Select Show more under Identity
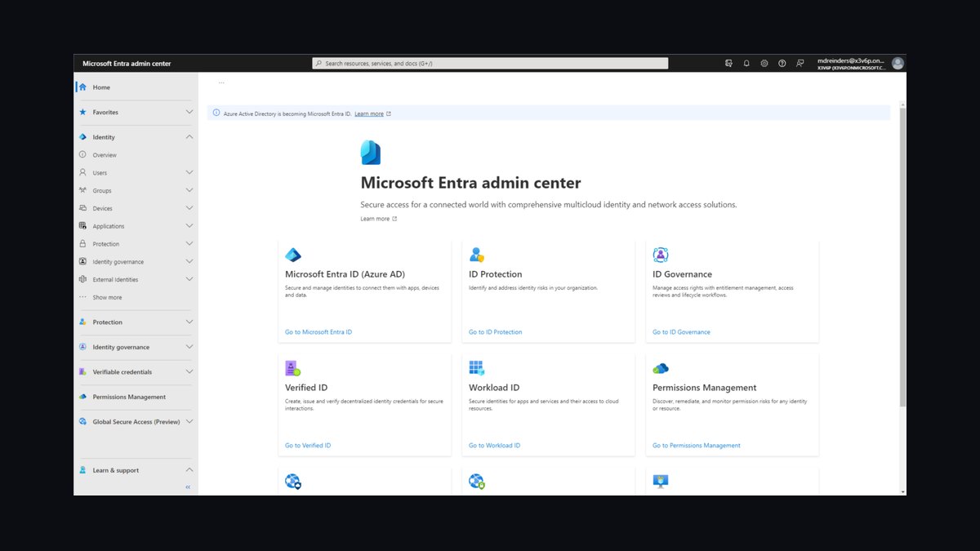980x551 pixels. (x=107, y=297)
